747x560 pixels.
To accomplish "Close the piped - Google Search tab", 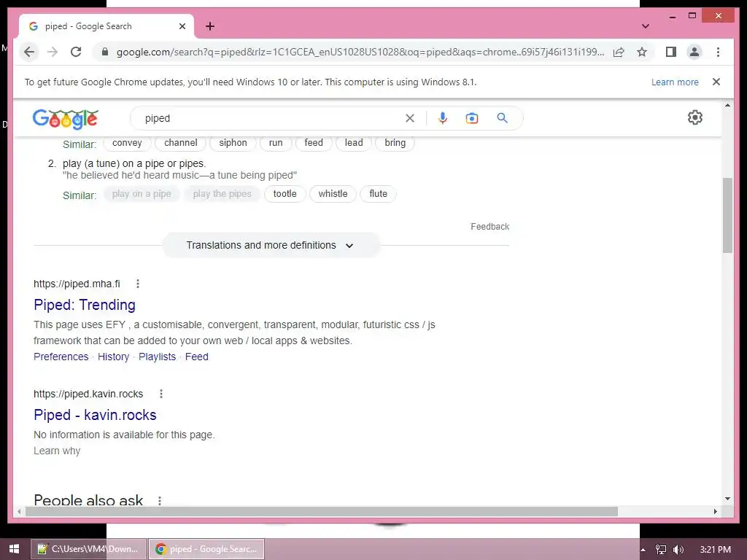I will (182, 26).
